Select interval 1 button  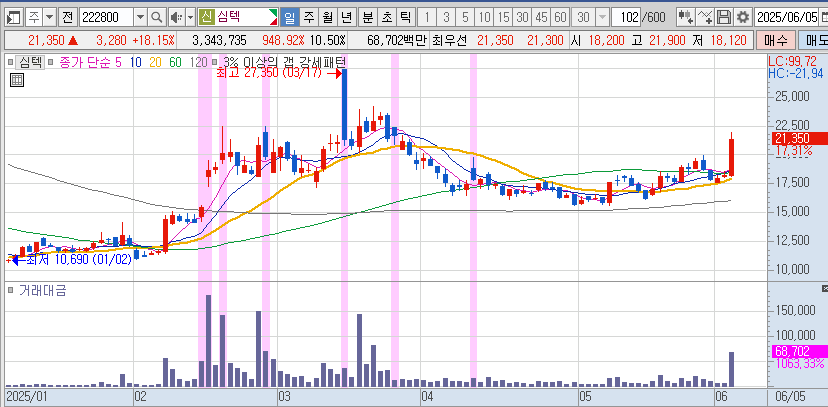pos(427,18)
